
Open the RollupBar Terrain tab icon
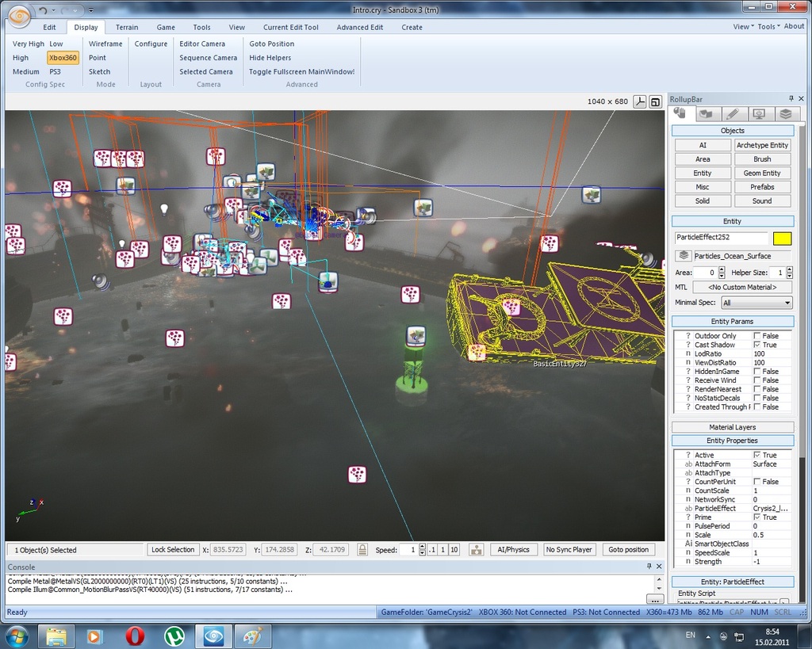pyautogui.click(x=706, y=114)
